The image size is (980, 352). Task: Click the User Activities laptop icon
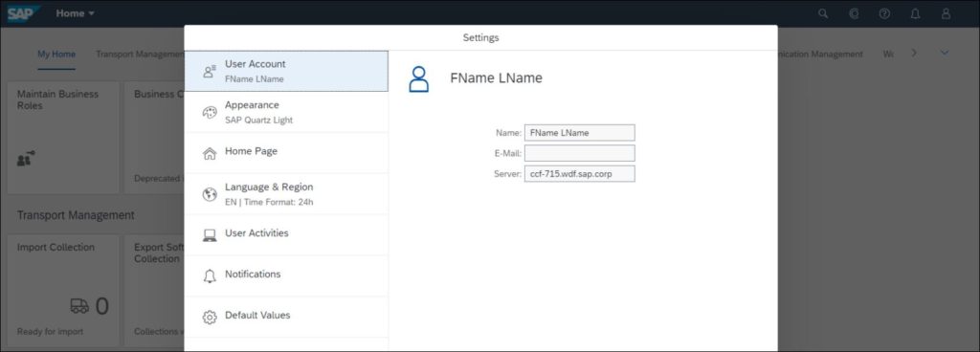coord(210,235)
